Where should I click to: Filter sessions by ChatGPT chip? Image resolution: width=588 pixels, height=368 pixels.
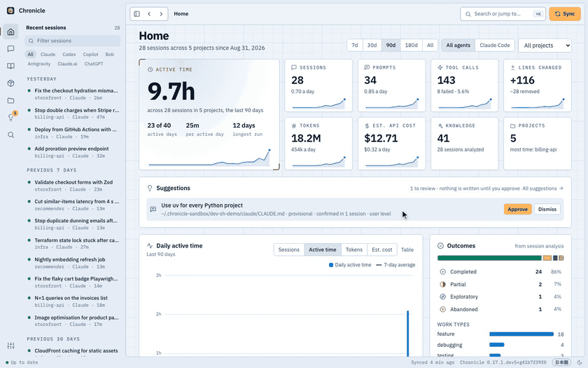coord(94,64)
